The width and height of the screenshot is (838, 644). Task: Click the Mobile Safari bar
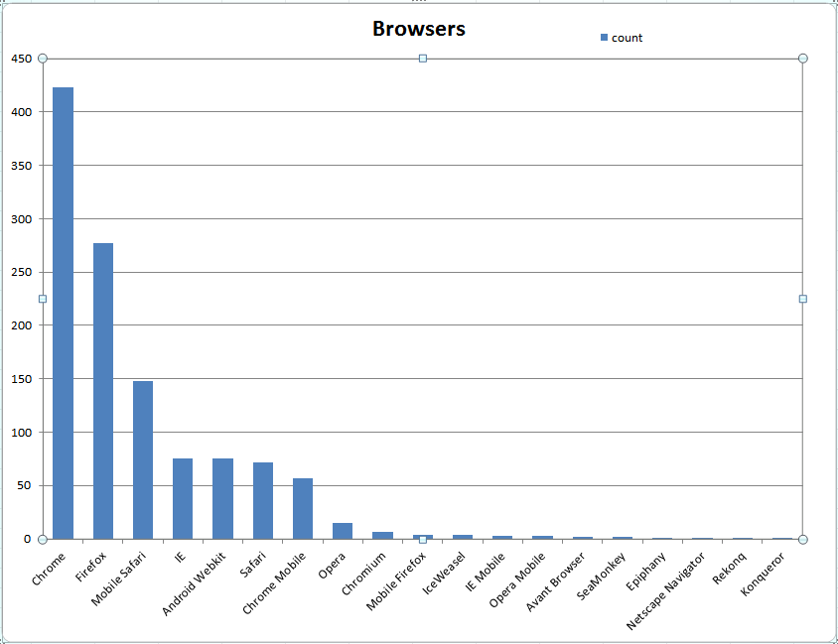(x=143, y=459)
